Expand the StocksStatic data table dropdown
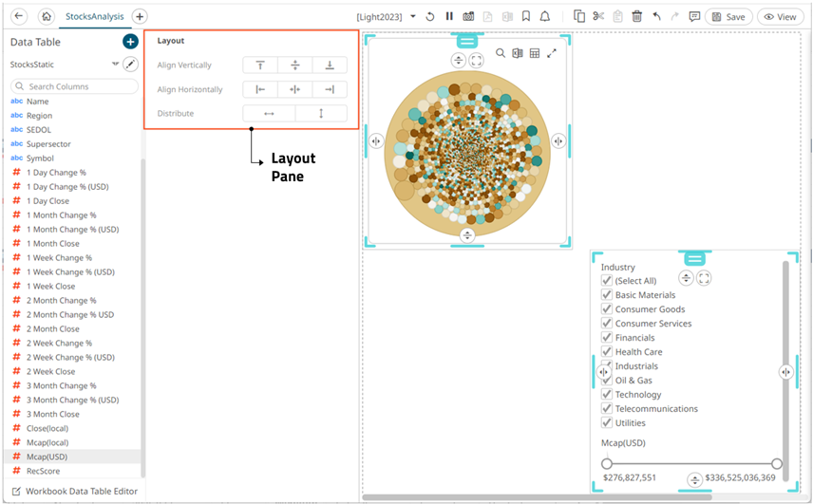The image size is (813, 504). (115, 65)
